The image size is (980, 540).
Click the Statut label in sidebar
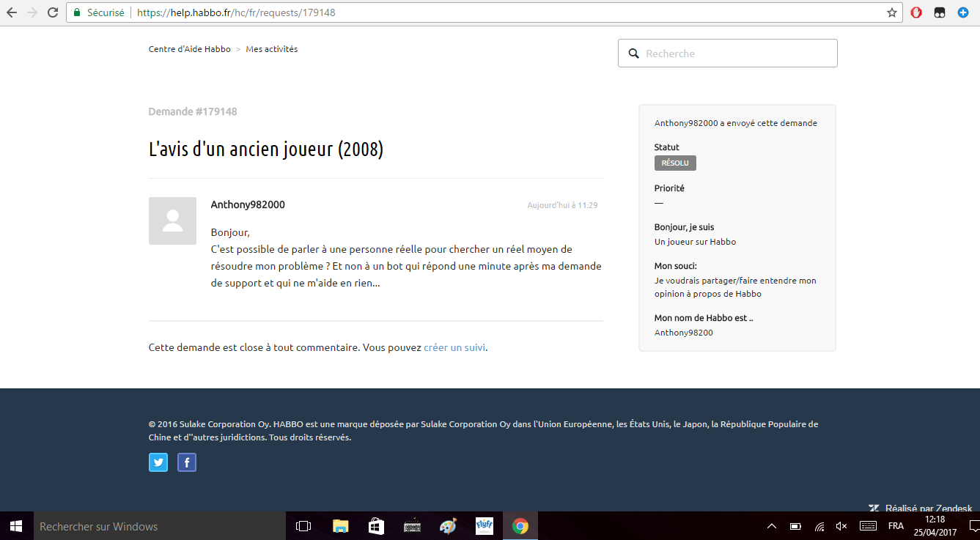667,147
